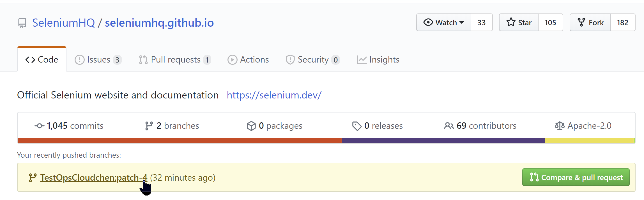
Task: Open the selenium.dev website link
Action: pos(274,95)
